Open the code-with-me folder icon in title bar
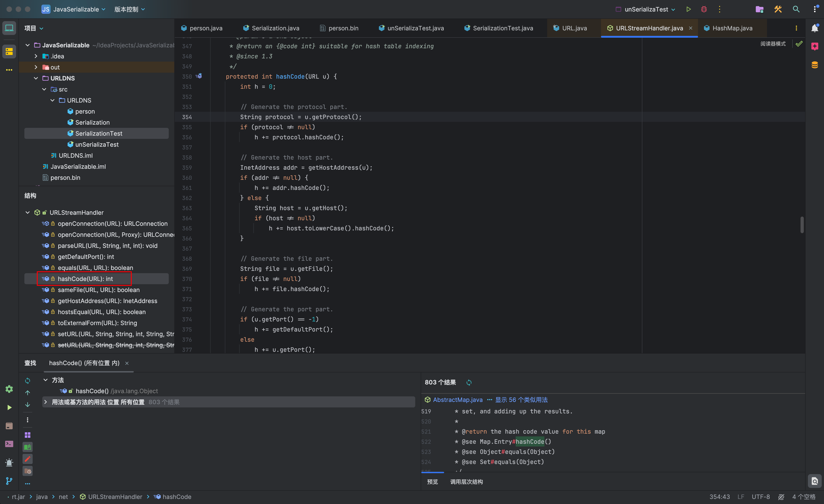 click(759, 9)
